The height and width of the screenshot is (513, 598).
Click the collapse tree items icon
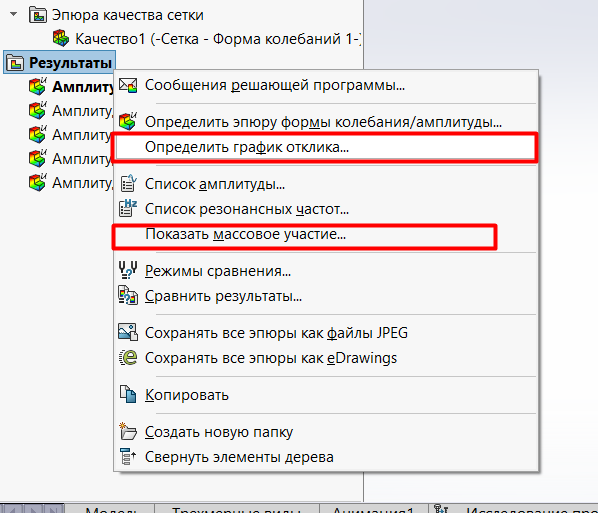pos(128,456)
